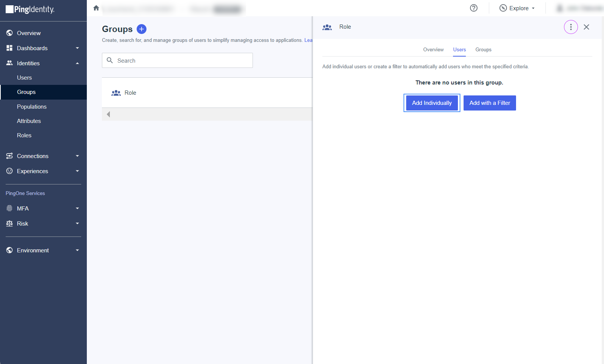Open Populations in the sidebar
This screenshot has width=604, height=364.
tap(32, 107)
